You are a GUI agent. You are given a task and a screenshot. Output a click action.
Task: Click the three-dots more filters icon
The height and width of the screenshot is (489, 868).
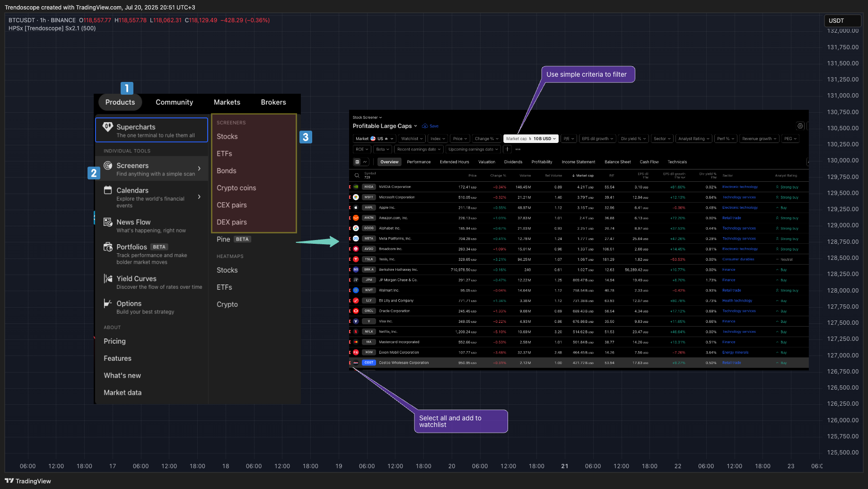518,149
